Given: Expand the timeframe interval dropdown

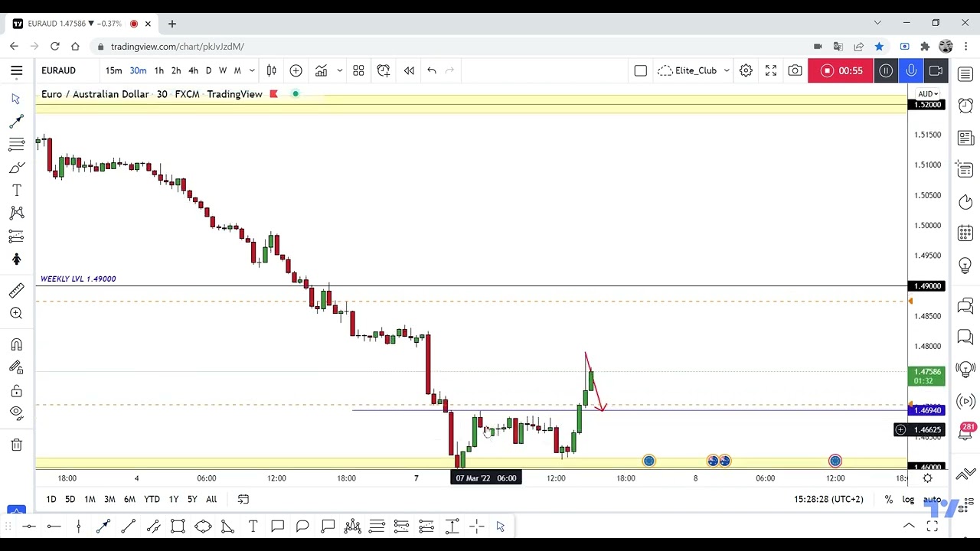Looking at the screenshot, I should [252, 70].
